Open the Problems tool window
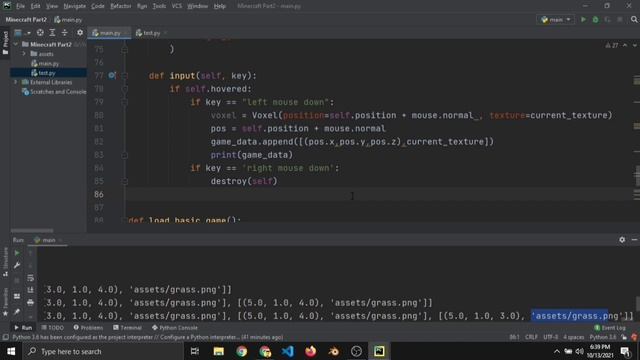This screenshot has height=360, width=640. tap(88, 328)
